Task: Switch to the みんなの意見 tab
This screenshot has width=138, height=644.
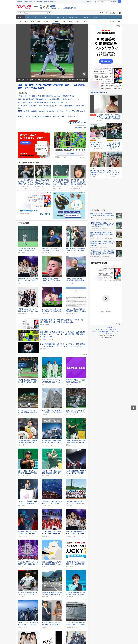Action: pos(73,17)
